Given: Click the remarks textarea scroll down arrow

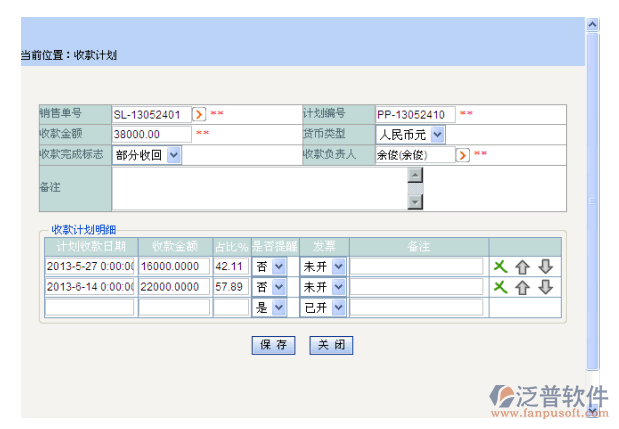Looking at the screenshot, I should 415,202.
